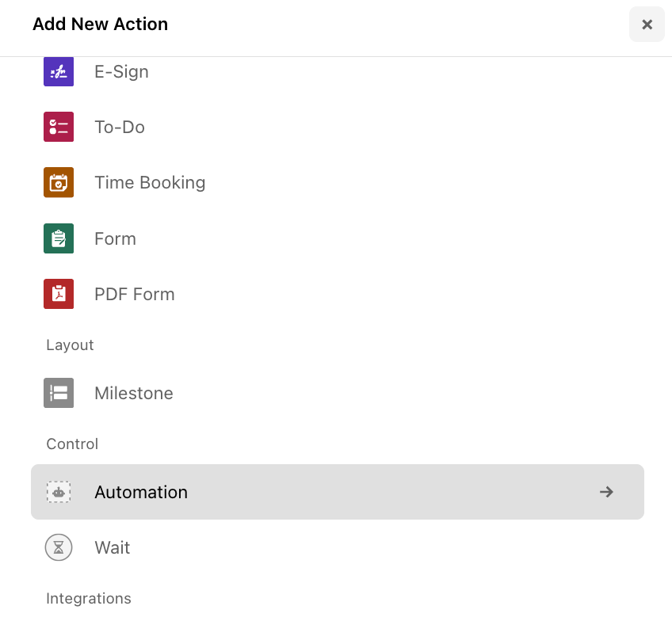This screenshot has width=672, height=621.
Task: Pick the Form action label
Action: tap(115, 239)
